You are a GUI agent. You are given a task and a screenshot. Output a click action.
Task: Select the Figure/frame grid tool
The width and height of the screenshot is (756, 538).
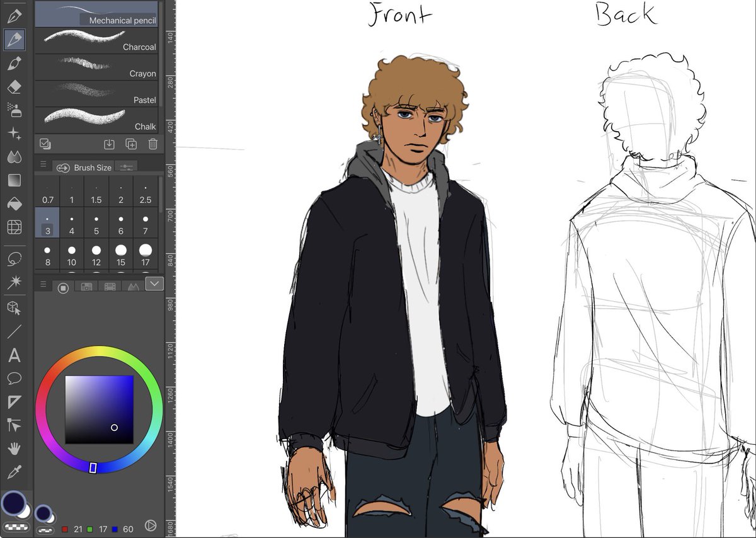point(14,227)
